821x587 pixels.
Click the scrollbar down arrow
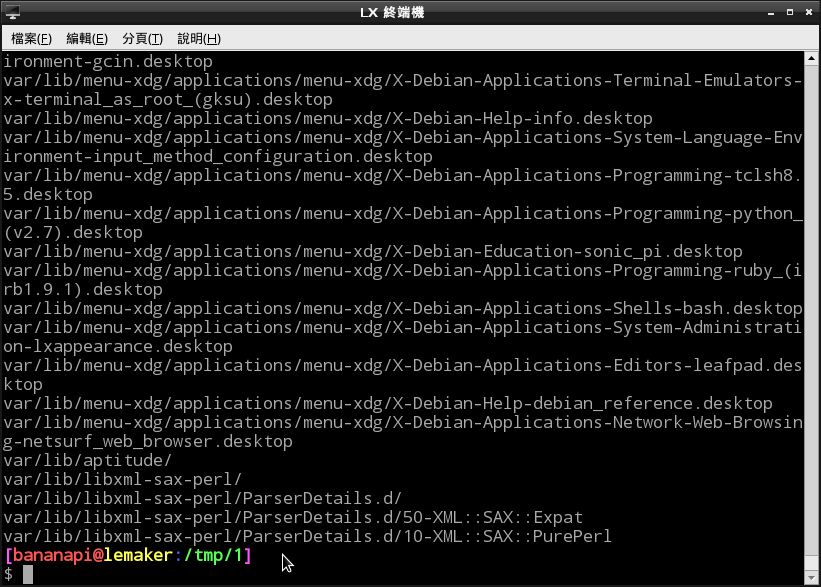812,578
